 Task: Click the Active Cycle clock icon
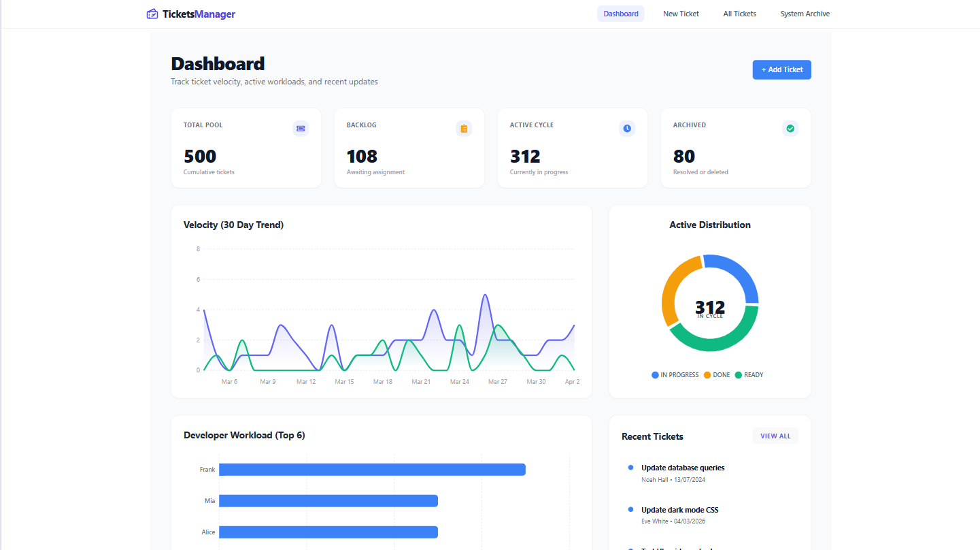pyautogui.click(x=627, y=129)
